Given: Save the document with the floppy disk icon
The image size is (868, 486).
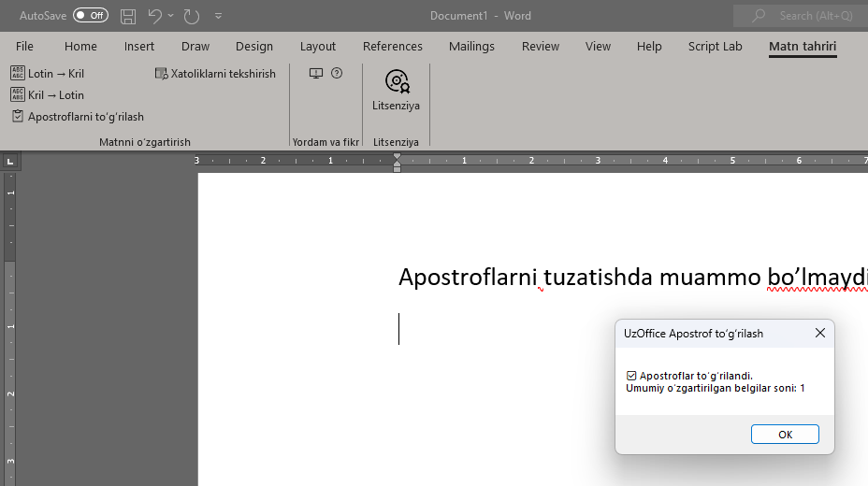Looking at the screenshot, I should (x=128, y=16).
